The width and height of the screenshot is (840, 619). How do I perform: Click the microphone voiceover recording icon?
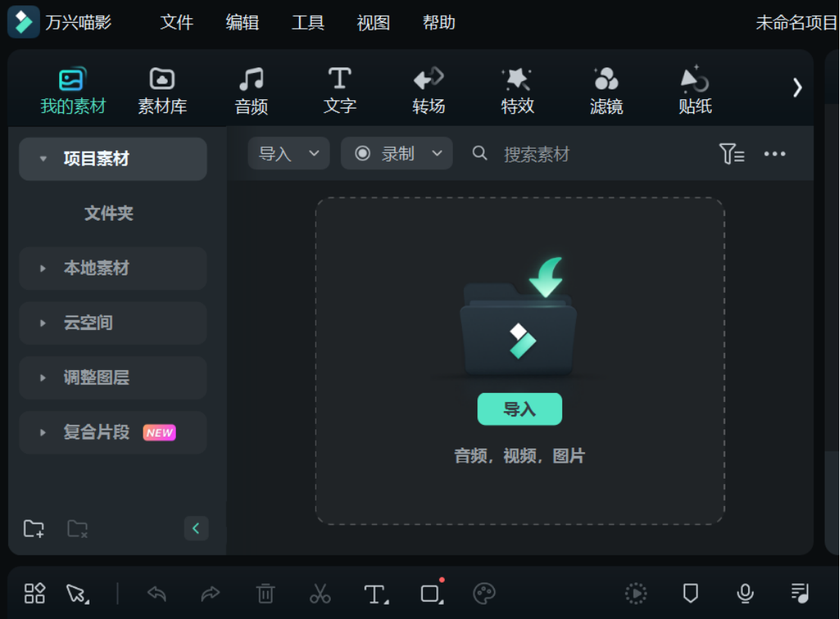(x=744, y=593)
